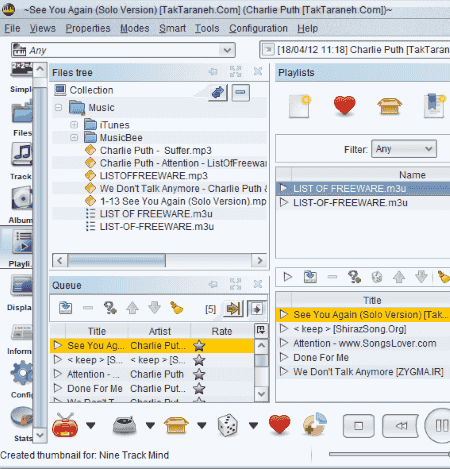Click the red heart icon in bottom toolbar
This screenshot has width=450, height=469.
pyautogui.click(x=279, y=425)
